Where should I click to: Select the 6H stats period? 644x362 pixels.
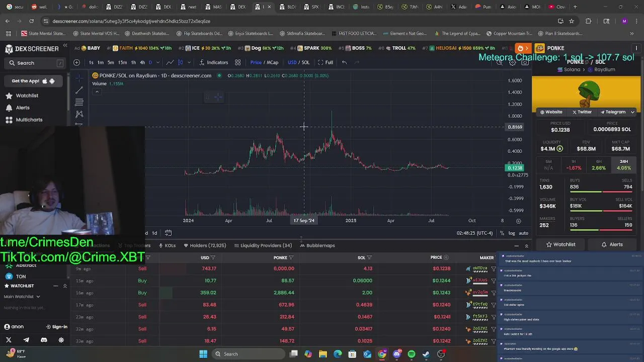[599, 165]
